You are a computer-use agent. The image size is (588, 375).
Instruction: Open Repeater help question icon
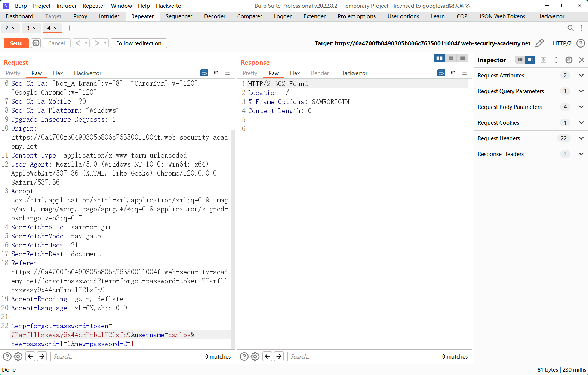coord(581,43)
